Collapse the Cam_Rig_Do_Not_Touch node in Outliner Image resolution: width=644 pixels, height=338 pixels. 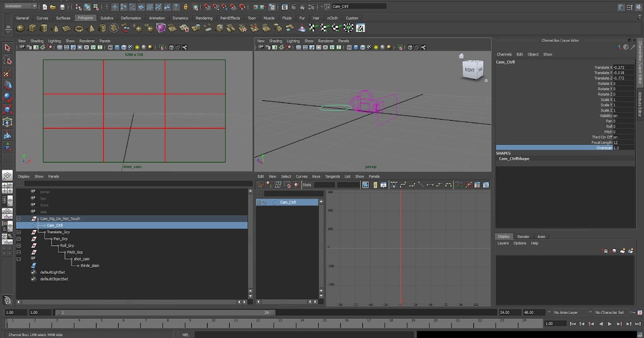[19, 218]
